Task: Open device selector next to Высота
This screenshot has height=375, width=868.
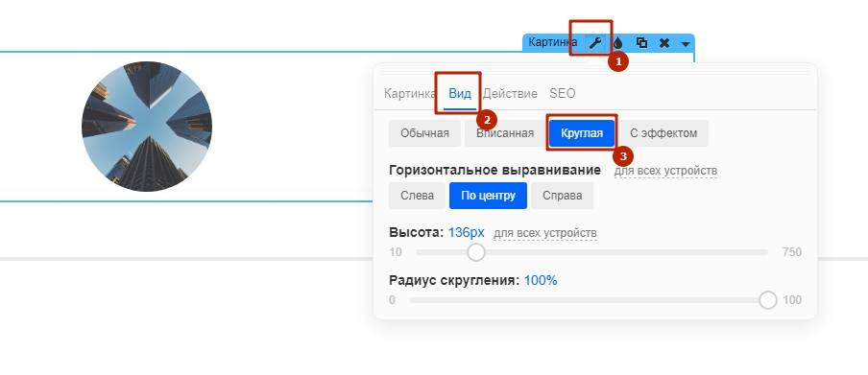Action: point(545,233)
